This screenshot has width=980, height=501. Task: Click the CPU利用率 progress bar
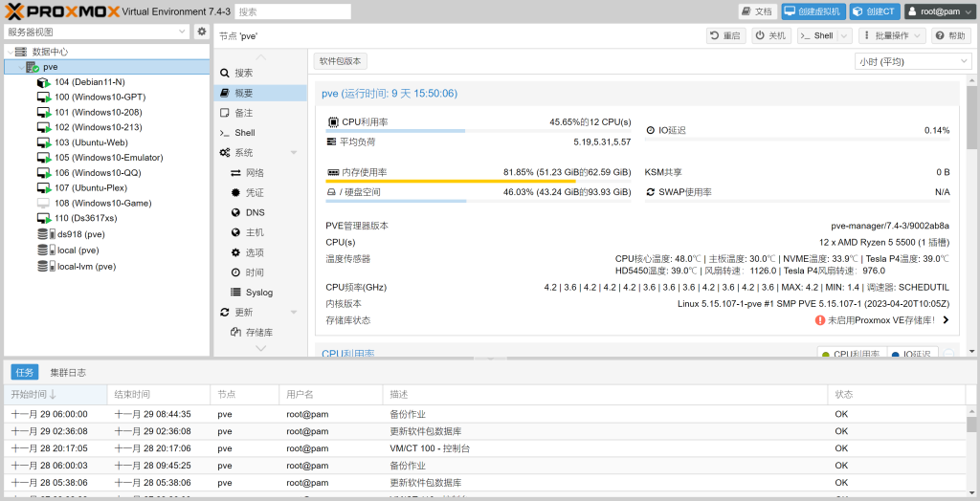click(x=479, y=131)
